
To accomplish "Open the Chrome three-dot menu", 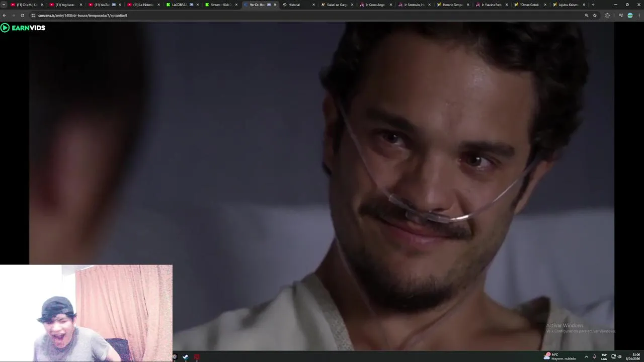I will click(639, 16).
